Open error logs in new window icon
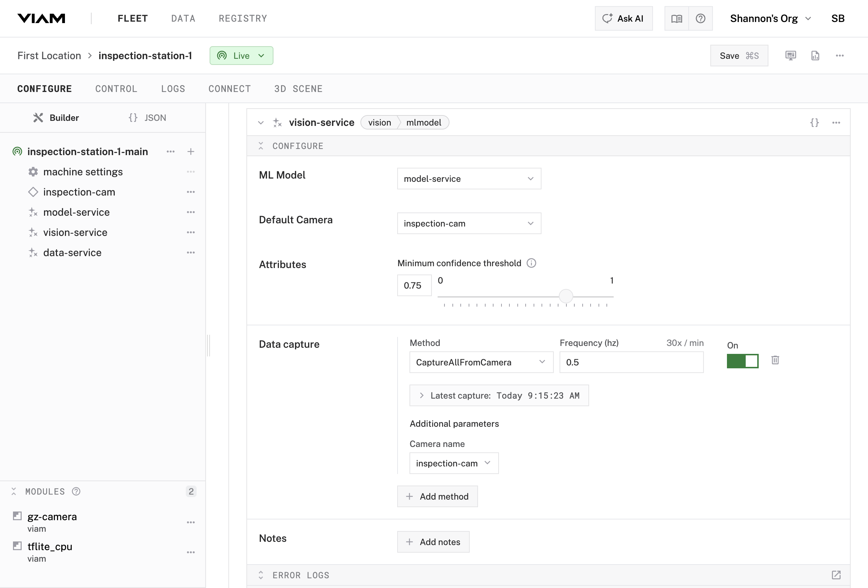The height and width of the screenshot is (588, 868). (836, 575)
